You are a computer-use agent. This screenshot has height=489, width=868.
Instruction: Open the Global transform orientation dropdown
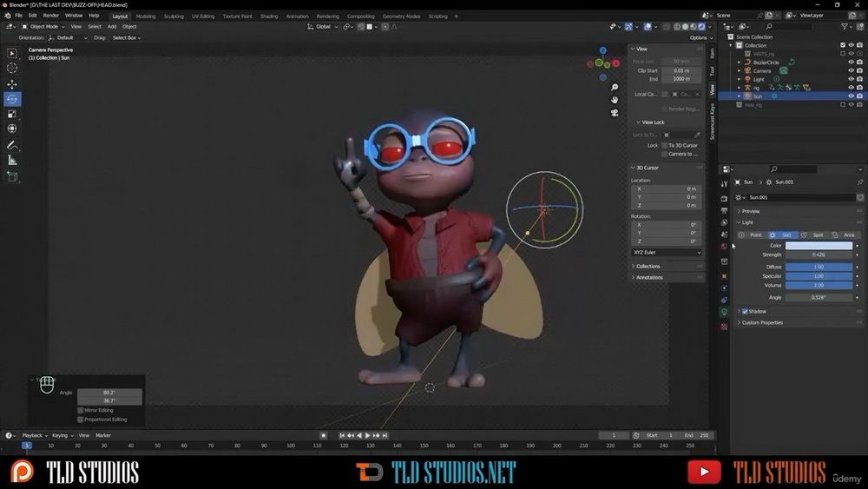[x=323, y=27]
